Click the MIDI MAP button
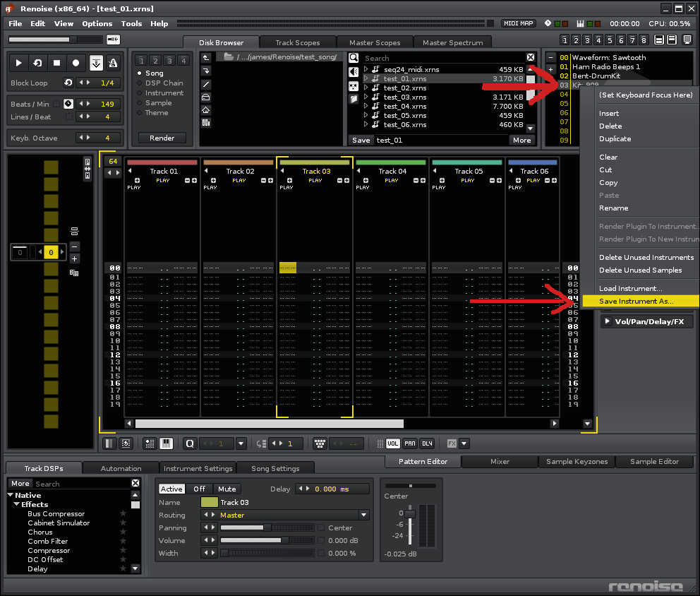The image size is (700, 596). point(518,23)
